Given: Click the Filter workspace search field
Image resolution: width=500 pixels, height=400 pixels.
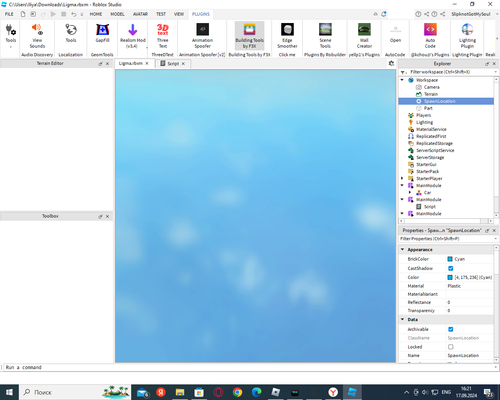Looking at the screenshot, I should (450, 72).
